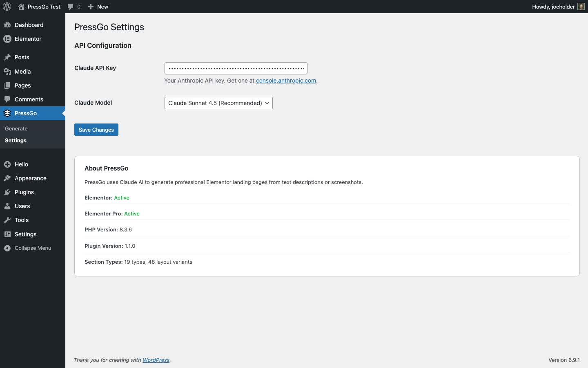Viewport: 588px width, 368px height.
Task: Open the Elementor sidebar icon
Action: (7, 39)
